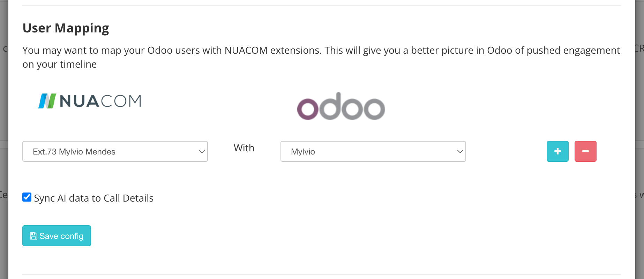Click the Odoo logo
644x279 pixels.
(x=341, y=106)
